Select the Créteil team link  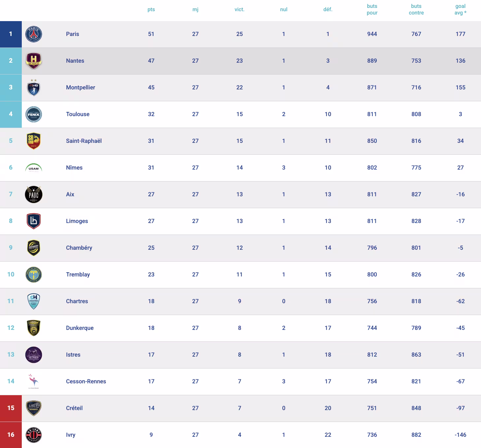pyautogui.click(x=74, y=408)
